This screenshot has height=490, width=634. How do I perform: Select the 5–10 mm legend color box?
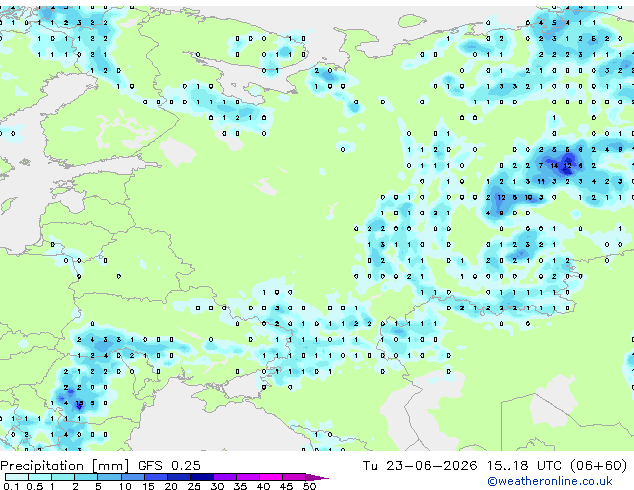tap(109, 477)
